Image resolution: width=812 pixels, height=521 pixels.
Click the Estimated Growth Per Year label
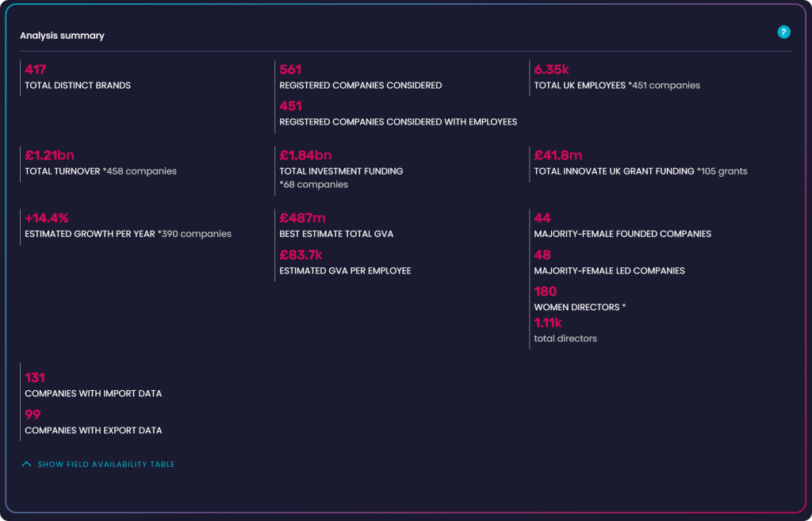coord(90,234)
